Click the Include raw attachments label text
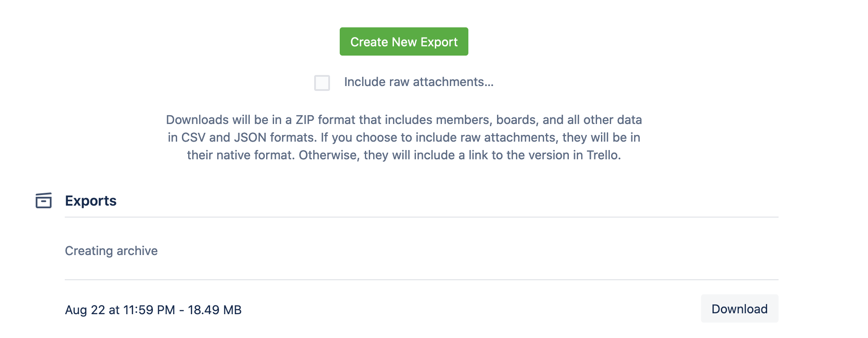Screen dimensions: 868x338 pos(419,82)
